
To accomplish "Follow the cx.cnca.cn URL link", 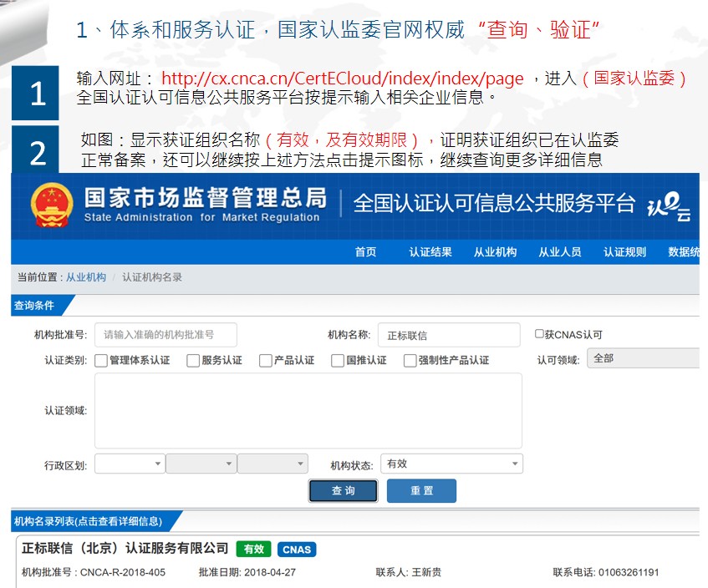I will (342, 79).
